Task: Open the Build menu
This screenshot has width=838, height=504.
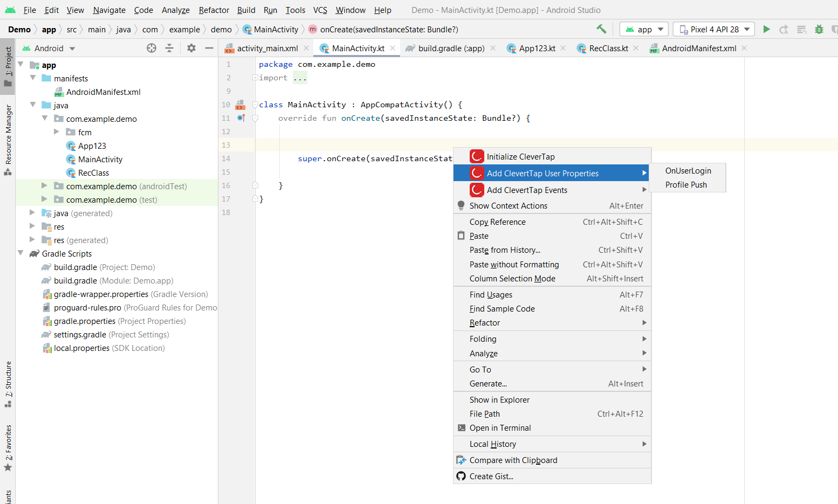Action: tap(246, 10)
